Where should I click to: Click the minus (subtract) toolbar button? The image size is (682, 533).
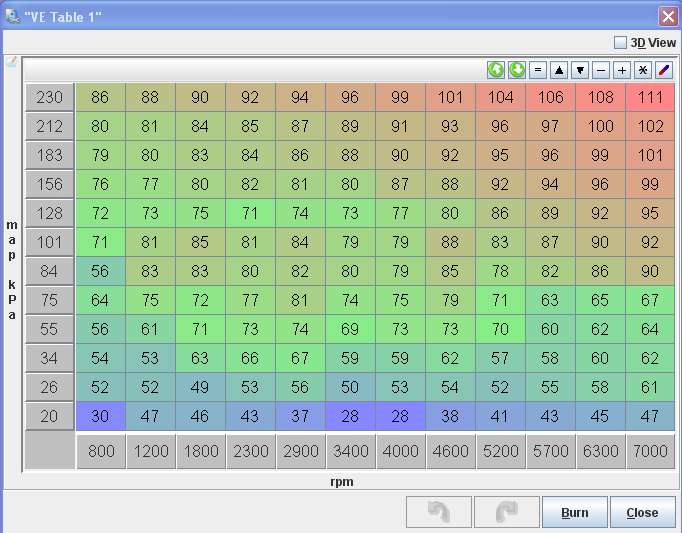click(601, 70)
